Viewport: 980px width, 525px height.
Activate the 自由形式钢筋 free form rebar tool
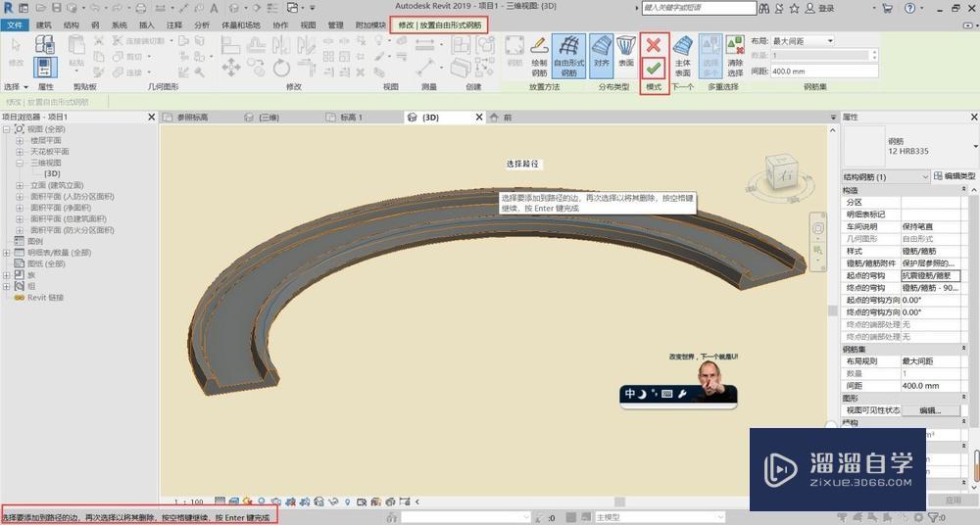pos(568,56)
